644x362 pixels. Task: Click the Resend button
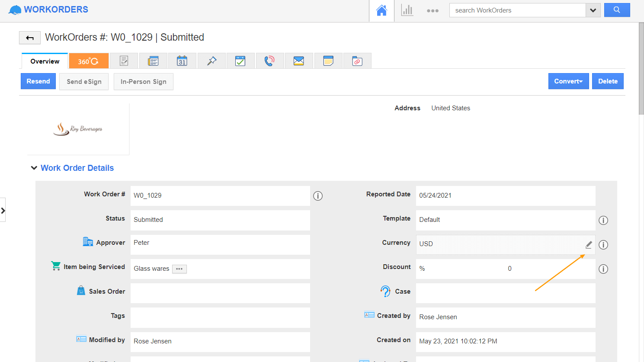pos(38,81)
